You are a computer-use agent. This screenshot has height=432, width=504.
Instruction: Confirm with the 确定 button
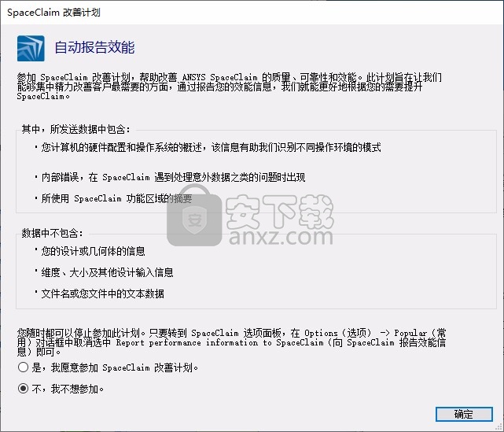[x=464, y=414]
